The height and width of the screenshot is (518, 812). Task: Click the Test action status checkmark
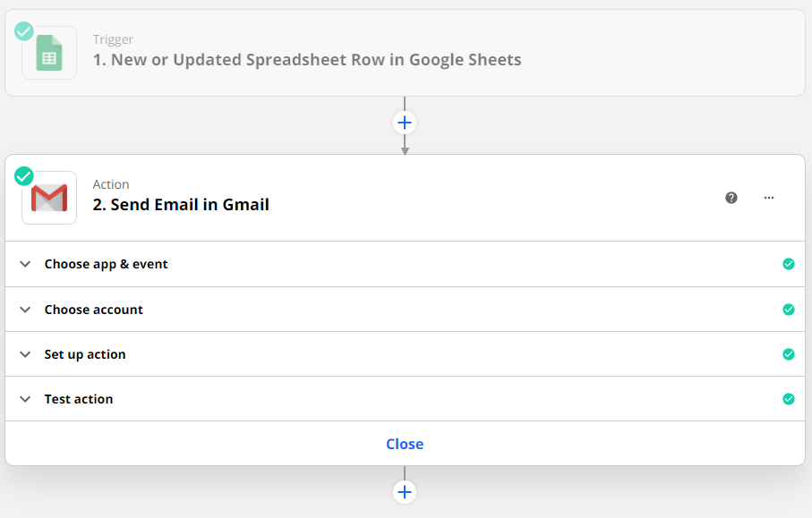pos(788,399)
